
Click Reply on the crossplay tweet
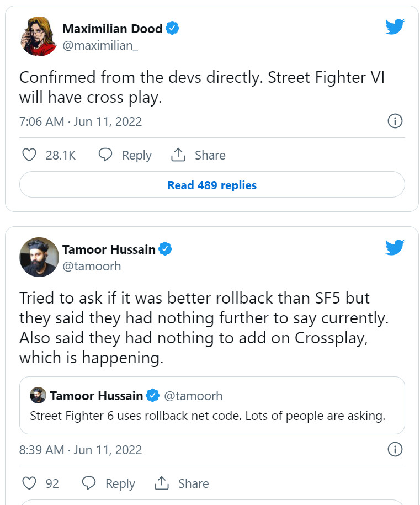tap(125, 155)
